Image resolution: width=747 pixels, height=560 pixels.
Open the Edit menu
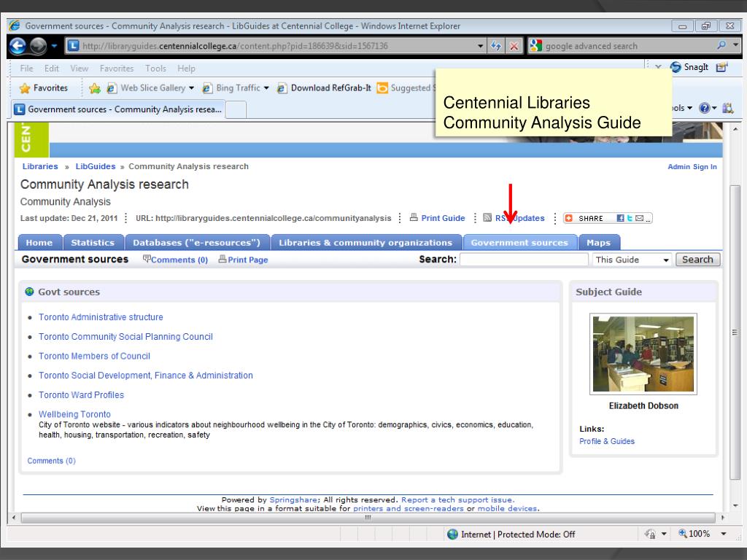52,69
